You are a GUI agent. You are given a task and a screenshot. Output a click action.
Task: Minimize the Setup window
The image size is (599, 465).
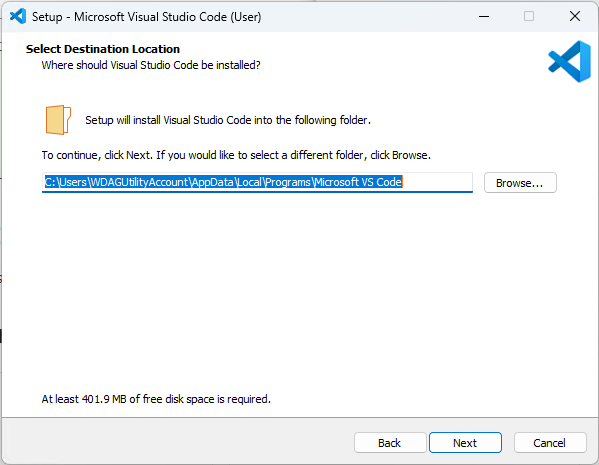click(484, 16)
